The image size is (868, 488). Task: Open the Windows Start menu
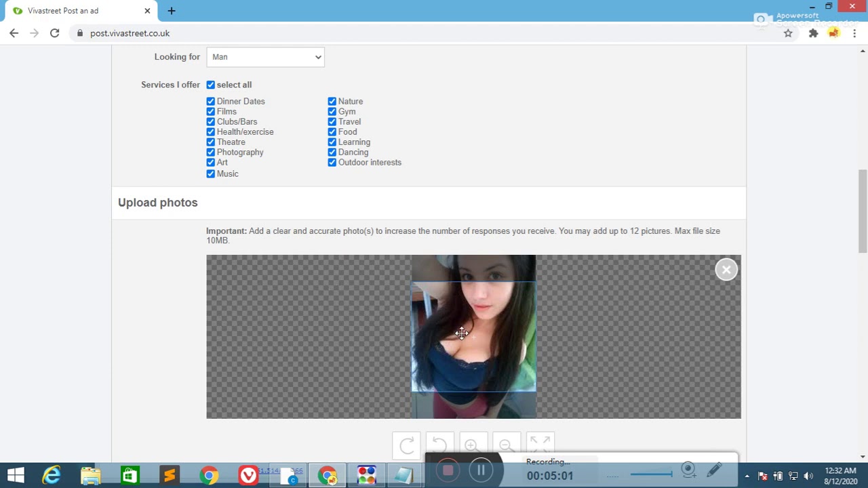pyautogui.click(x=16, y=476)
